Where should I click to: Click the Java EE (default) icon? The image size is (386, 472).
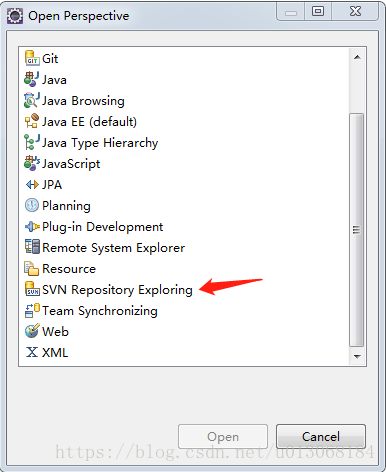pyautogui.click(x=32, y=121)
